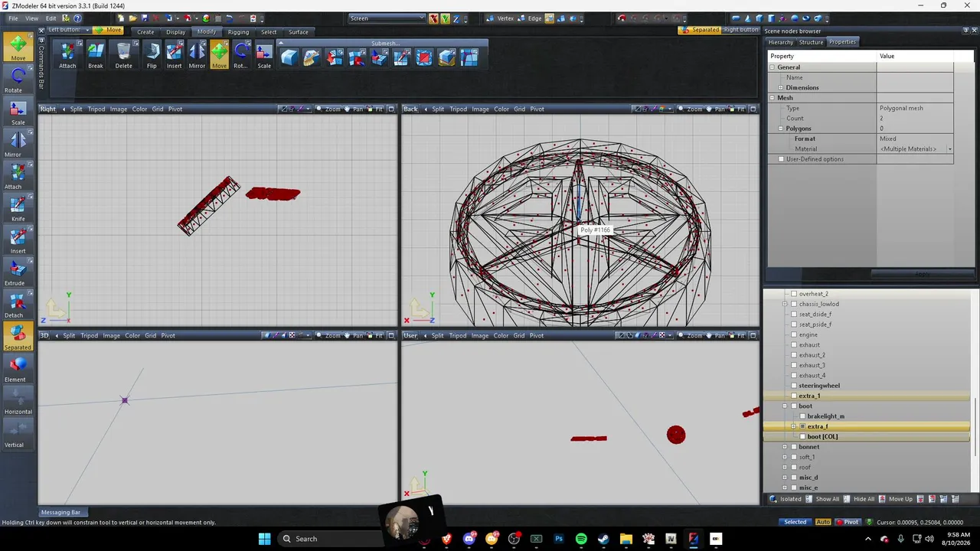
Task: Expand the bonnet tree node
Action: coord(785,447)
